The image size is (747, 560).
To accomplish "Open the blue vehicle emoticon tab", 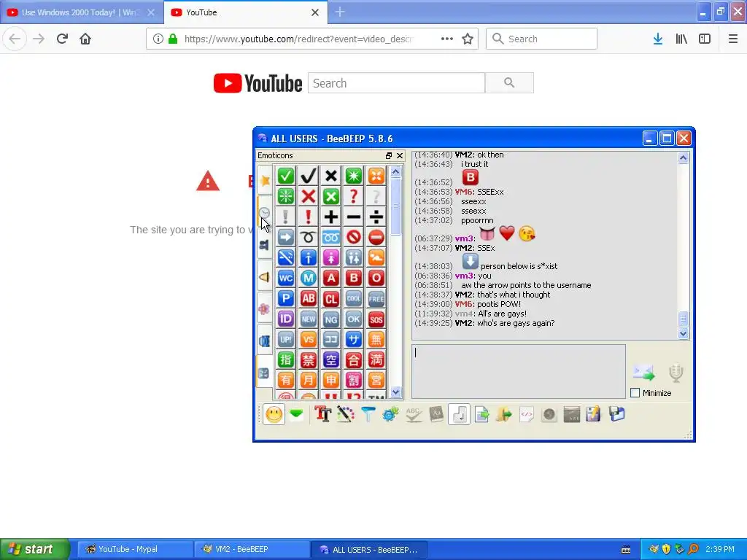I will coord(265,341).
